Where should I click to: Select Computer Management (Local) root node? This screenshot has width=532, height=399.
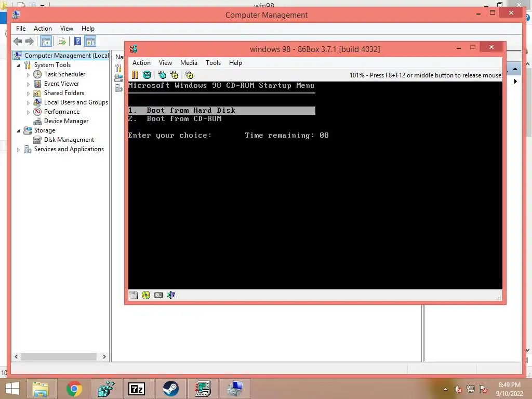tap(61, 55)
